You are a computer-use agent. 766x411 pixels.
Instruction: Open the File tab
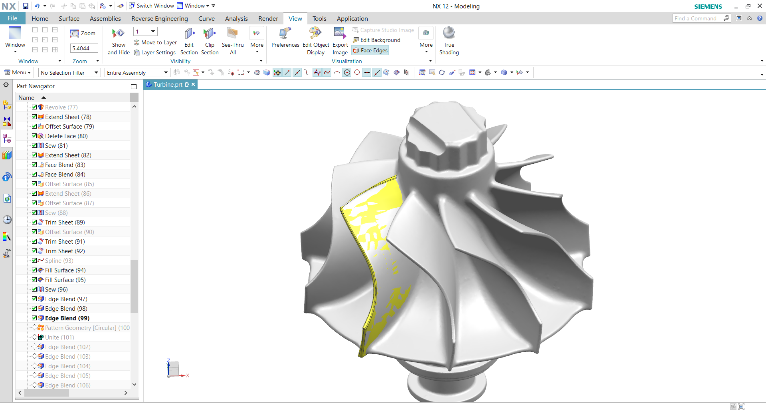tap(12, 18)
